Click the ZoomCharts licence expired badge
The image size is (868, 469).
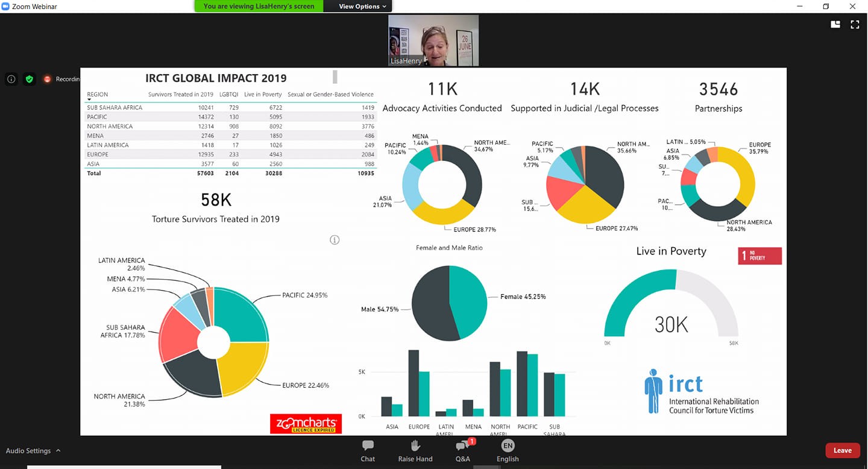[x=306, y=423]
